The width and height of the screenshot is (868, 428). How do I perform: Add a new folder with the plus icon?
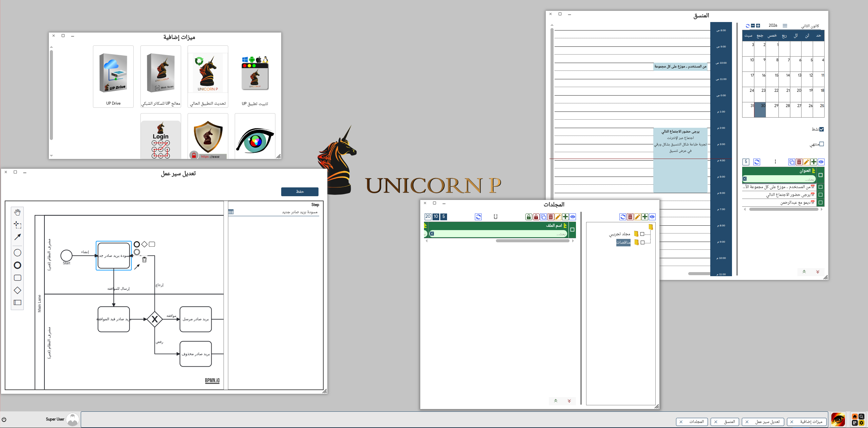click(x=645, y=217)
